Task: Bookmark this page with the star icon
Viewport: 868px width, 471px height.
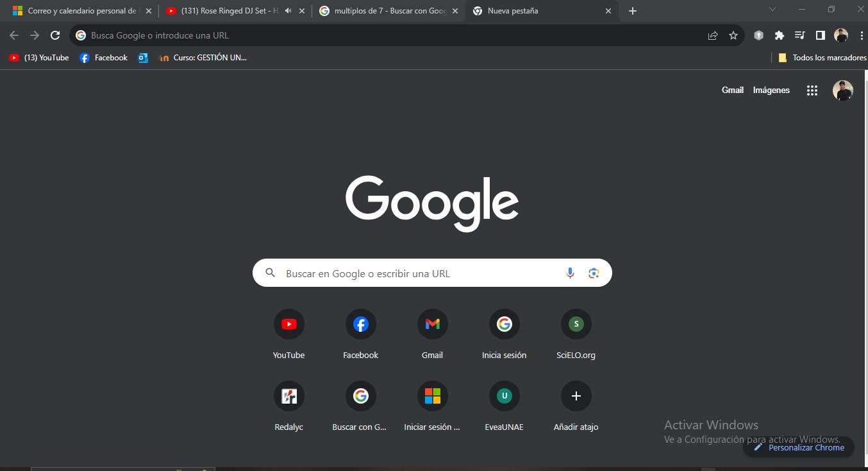Action: coord(733,35)
